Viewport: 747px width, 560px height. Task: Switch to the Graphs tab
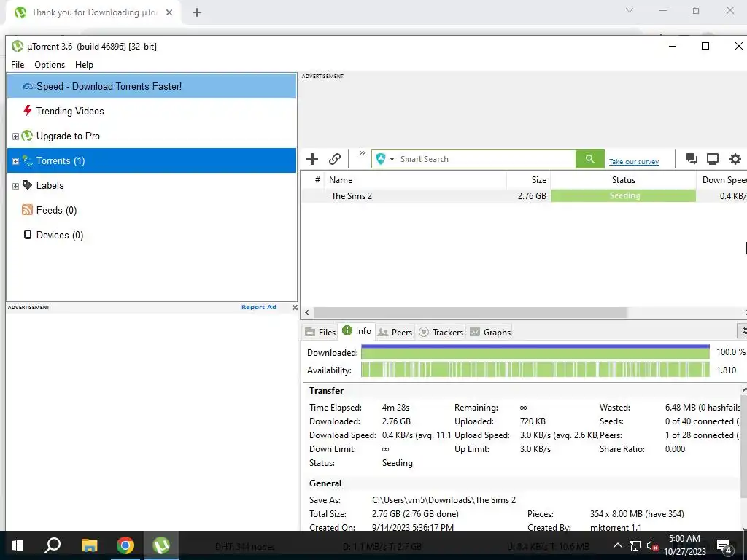pyautogui.click(x=491, y=332)
